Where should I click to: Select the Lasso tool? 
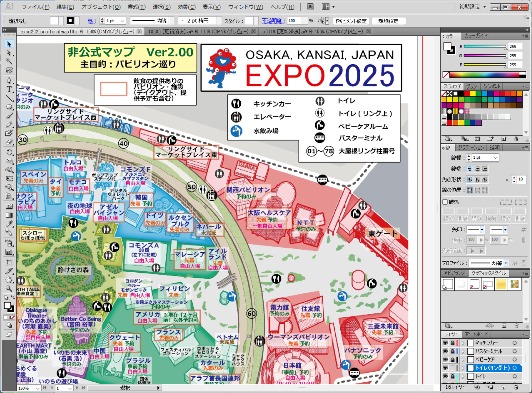(9, 70)
